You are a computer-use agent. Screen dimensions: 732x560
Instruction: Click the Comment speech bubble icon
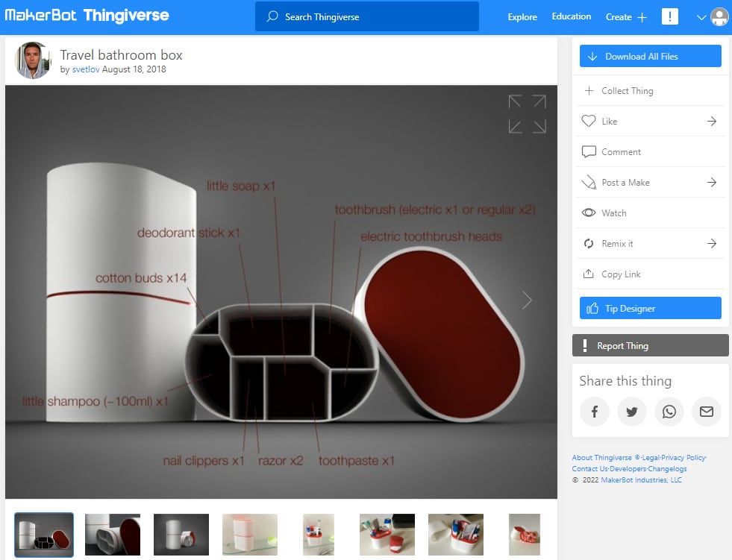(x=589, y=151)
